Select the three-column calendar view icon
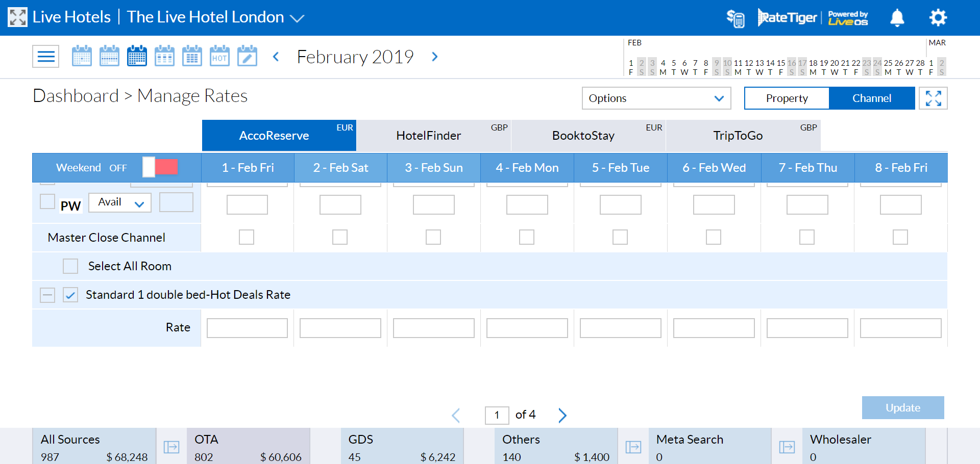This screenshot has width=980, height=464. tap(164, 56)
